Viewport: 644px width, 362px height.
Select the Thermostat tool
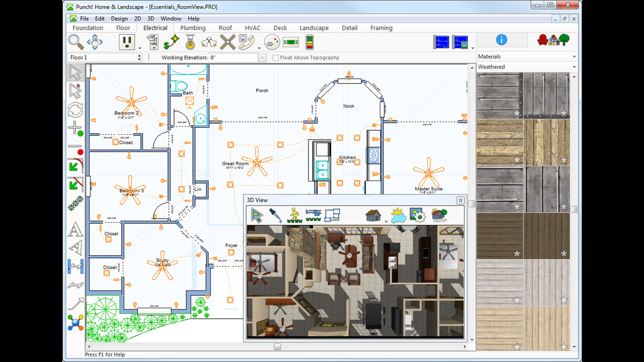pos(291,42)
